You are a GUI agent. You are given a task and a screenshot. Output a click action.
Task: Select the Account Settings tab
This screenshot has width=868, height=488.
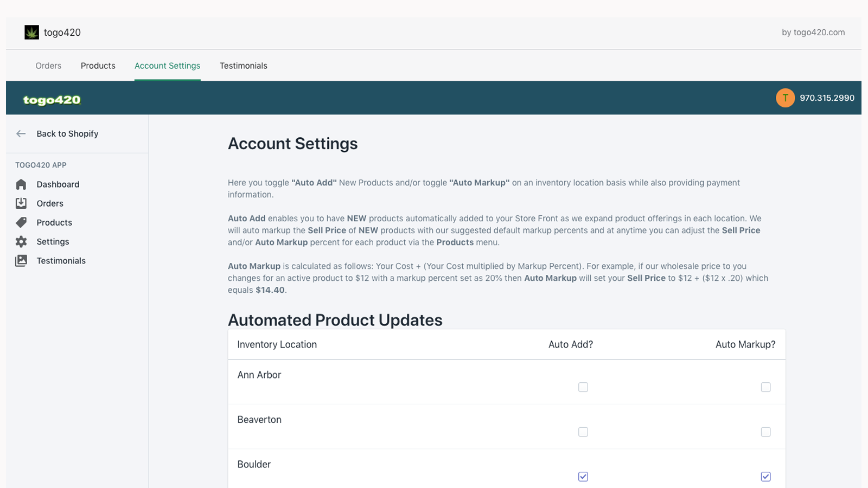pos(168,66)
